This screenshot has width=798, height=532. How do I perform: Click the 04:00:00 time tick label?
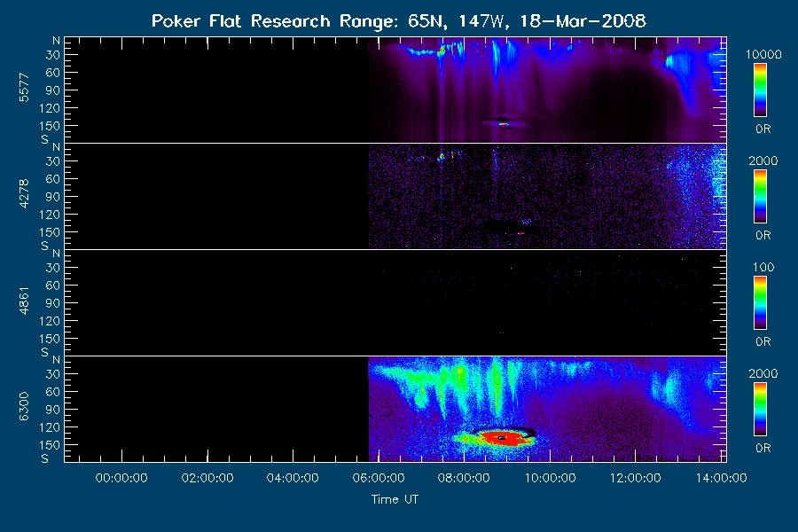coord(293,478)
